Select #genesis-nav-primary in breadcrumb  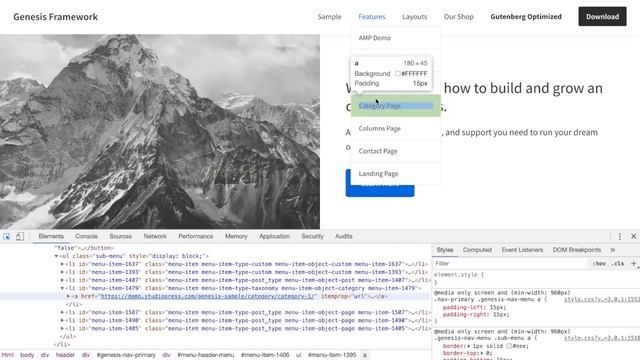[x=126, y=355]
